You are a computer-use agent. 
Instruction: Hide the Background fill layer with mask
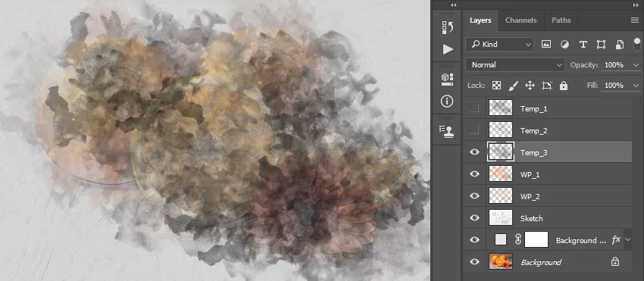[x=474, y=239]
